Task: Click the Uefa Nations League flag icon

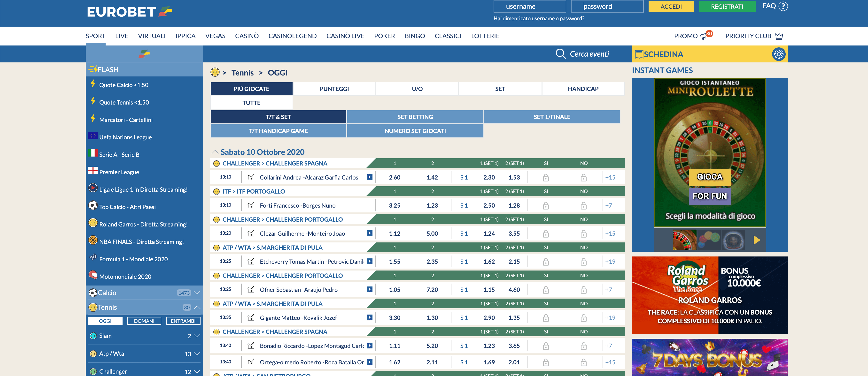Action: [x=93, y=136]
